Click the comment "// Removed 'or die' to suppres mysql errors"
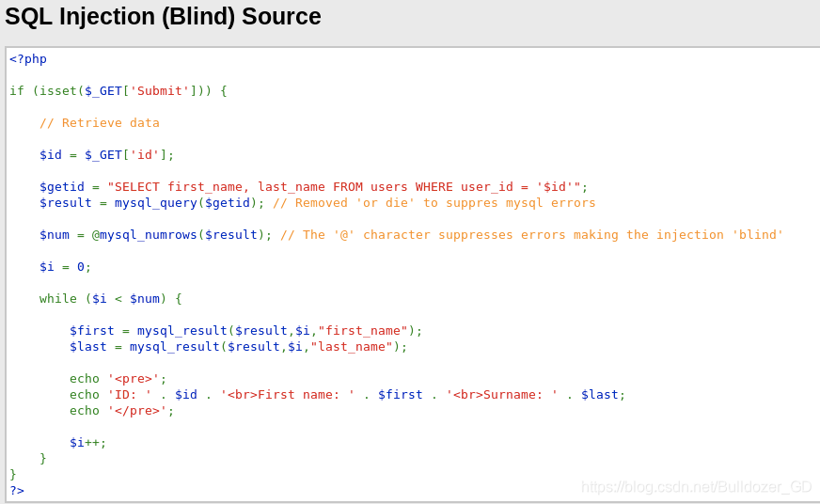This screenshot has width=820, height=504. point(434,203)
